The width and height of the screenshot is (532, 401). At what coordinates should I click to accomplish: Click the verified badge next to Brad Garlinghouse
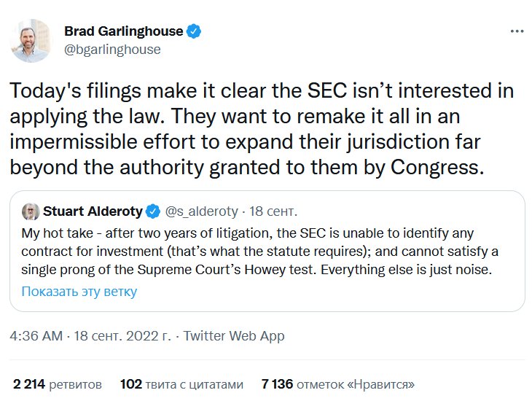[194, 31]
